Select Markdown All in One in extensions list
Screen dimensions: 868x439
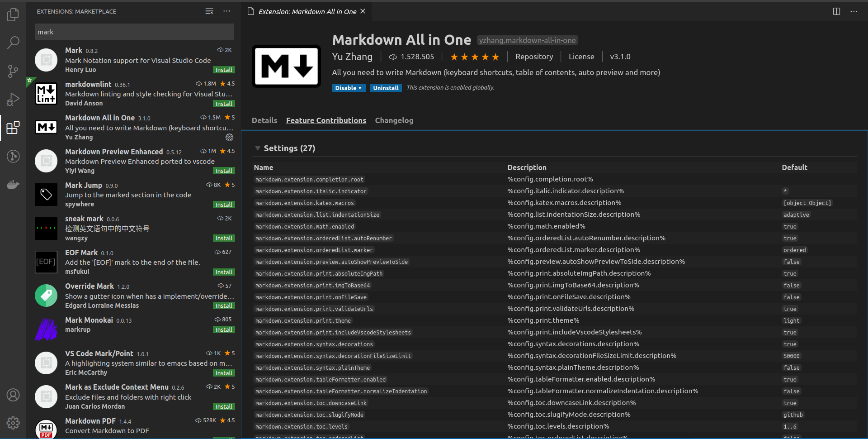point(133,127)
